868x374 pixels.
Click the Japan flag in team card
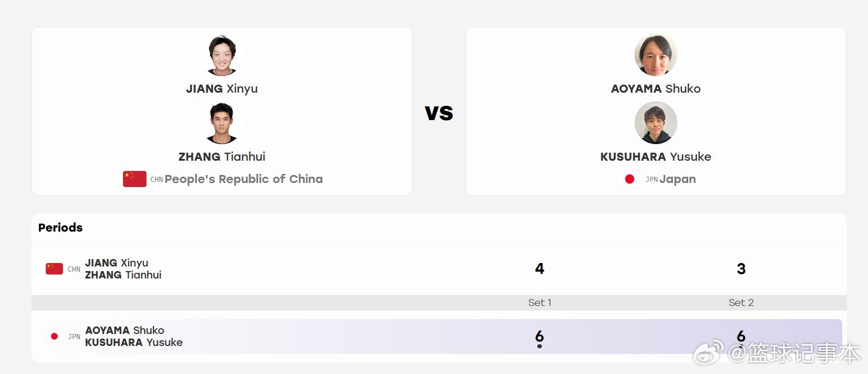click(629, 179)
